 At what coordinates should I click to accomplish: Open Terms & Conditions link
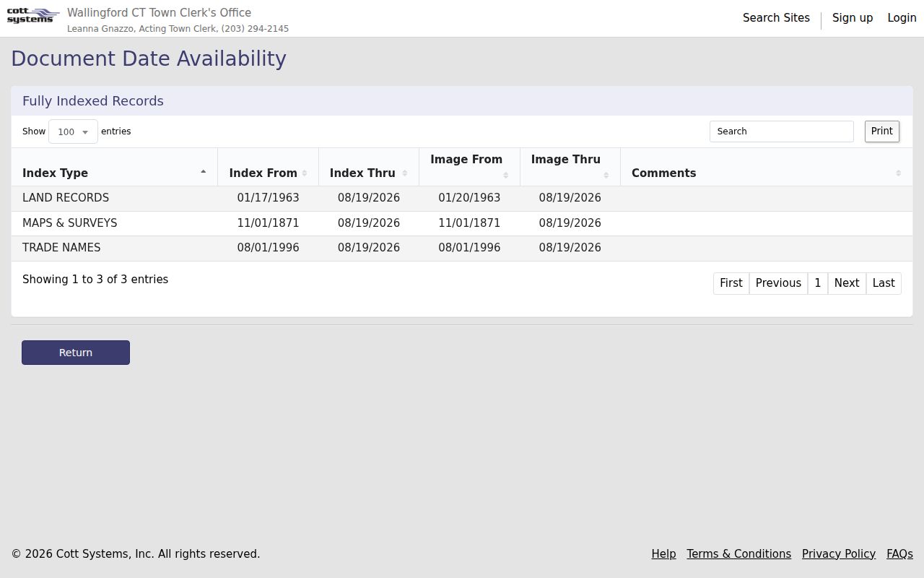[x=738, y=554]
